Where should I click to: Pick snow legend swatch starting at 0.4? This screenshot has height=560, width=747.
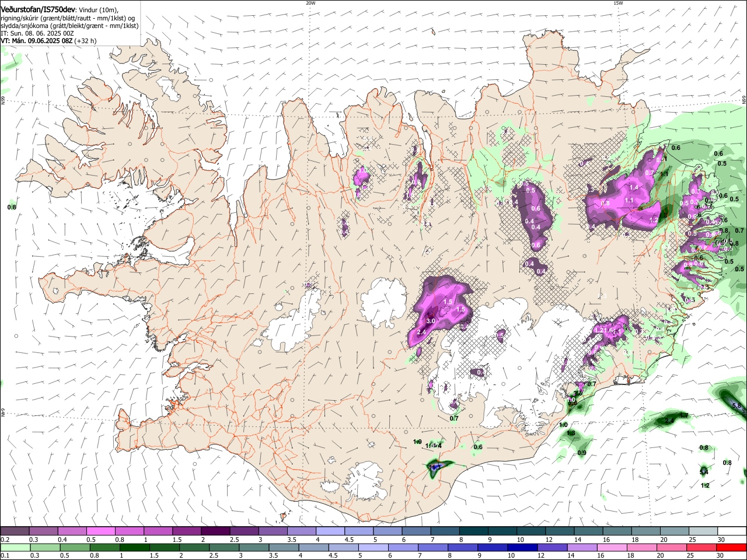point(72,531)
